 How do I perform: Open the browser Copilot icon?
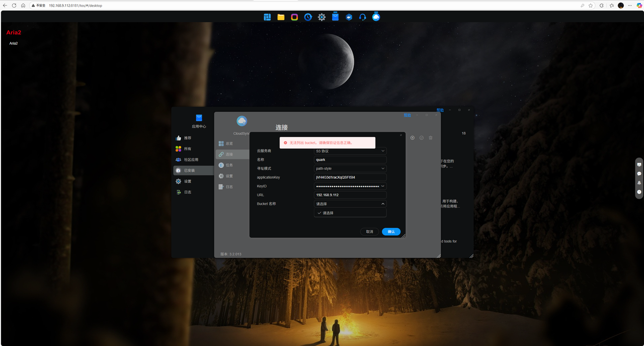[638, 5]
